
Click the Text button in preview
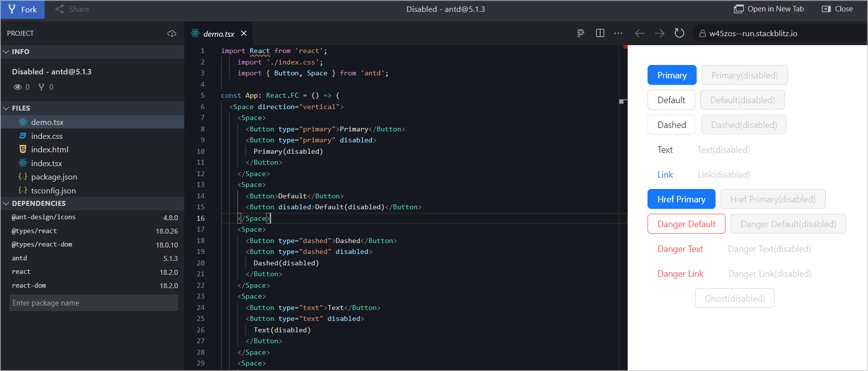tap(665, 150)
